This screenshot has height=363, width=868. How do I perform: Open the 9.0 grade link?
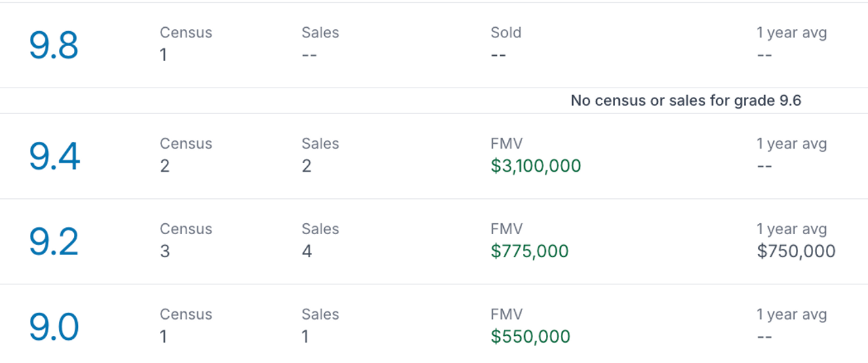tap(54, 327)
